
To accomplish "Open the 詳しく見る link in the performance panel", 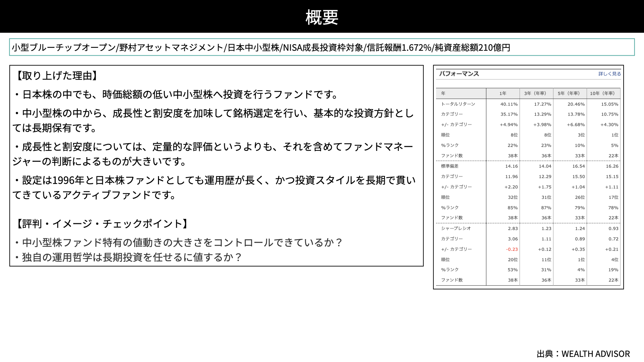I will (609, 74).
